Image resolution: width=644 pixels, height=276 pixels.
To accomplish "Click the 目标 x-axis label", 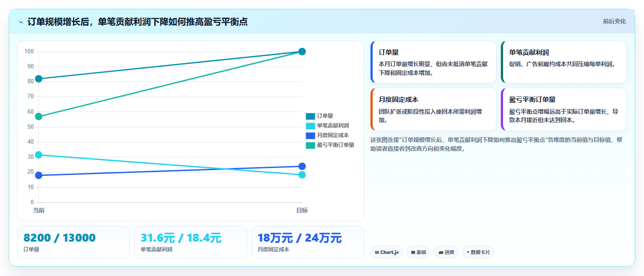I will [302, 210].
